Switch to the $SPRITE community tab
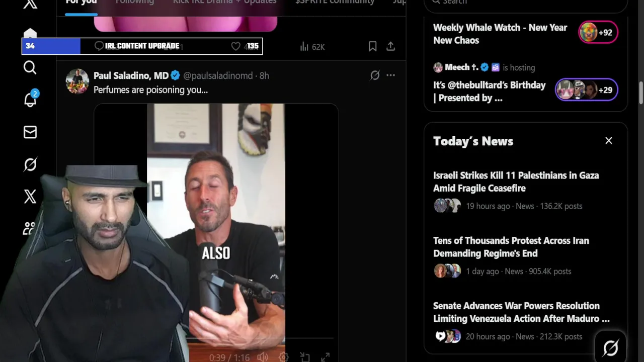Image resolution: width=644 pixels, height=362 pixels. (x=335, y=2)
